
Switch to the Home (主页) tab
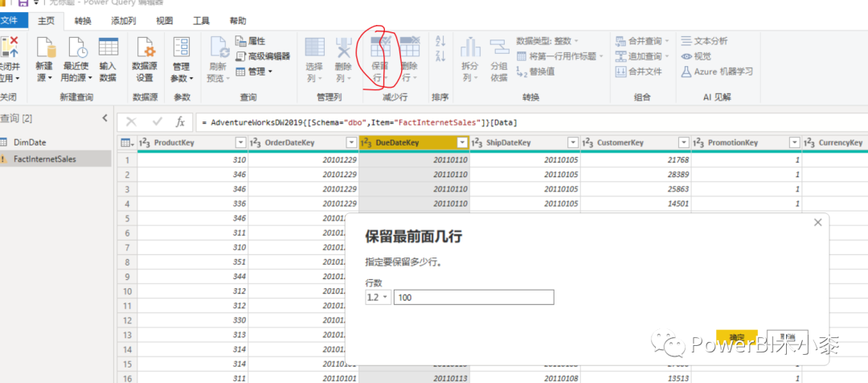click(47, 21)
